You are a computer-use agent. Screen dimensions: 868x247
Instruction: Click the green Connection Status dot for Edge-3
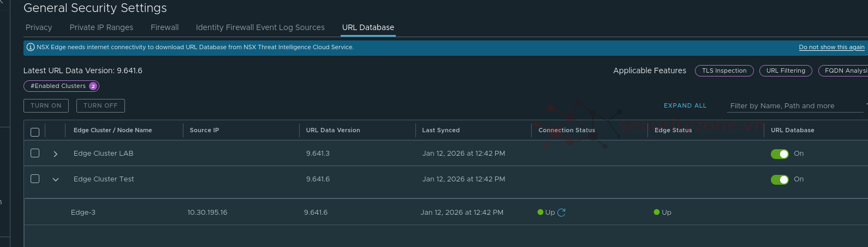tap(540, 213)
